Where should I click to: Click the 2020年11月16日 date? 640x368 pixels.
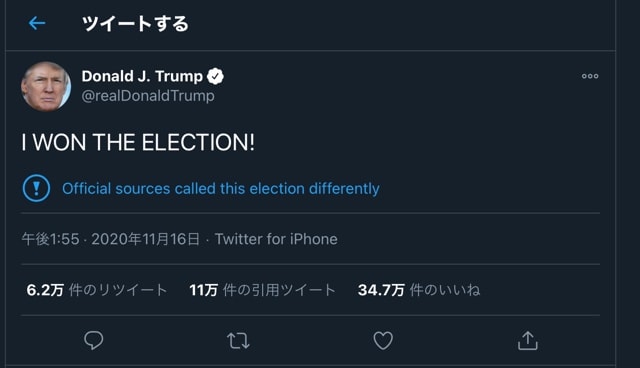point(146,239)
